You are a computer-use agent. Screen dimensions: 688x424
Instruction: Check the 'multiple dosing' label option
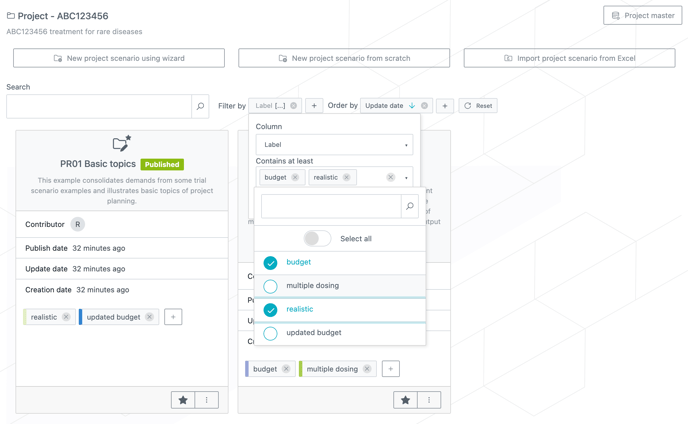(x=270, y=286)
